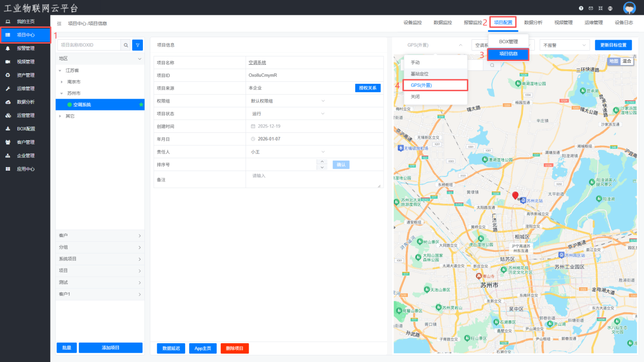Open the 权限组 dropdown
644x362 pixels.
tap(288, 101)
